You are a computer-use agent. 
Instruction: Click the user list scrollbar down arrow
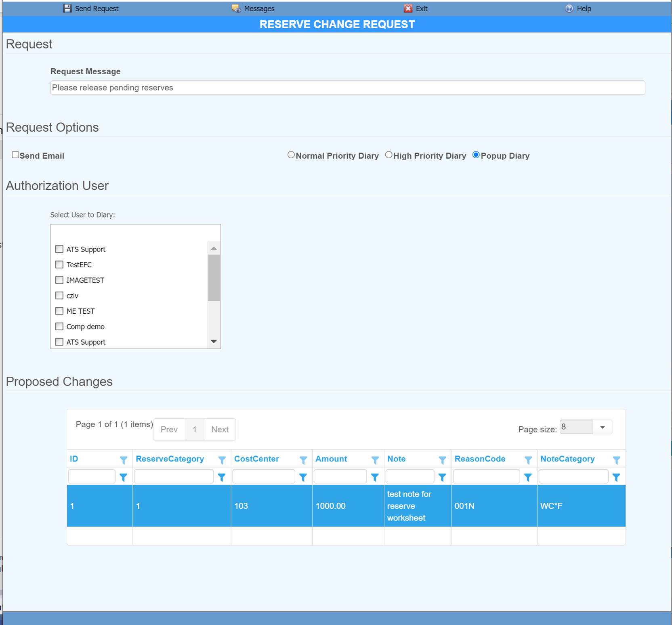(214, 341)
